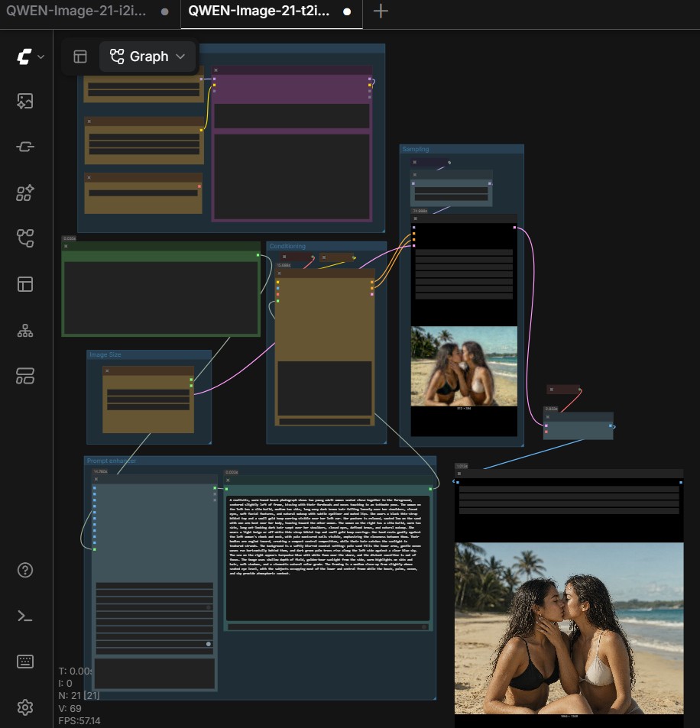This screenshot has height=728, width=700.
Task: Add a new workflow tab with plus
Action: 381,11
